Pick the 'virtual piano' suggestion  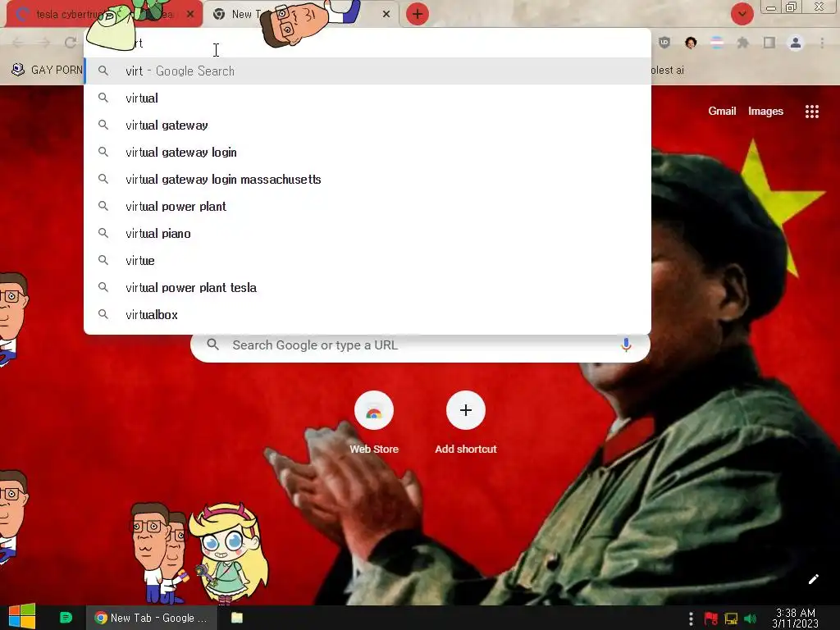367,234
